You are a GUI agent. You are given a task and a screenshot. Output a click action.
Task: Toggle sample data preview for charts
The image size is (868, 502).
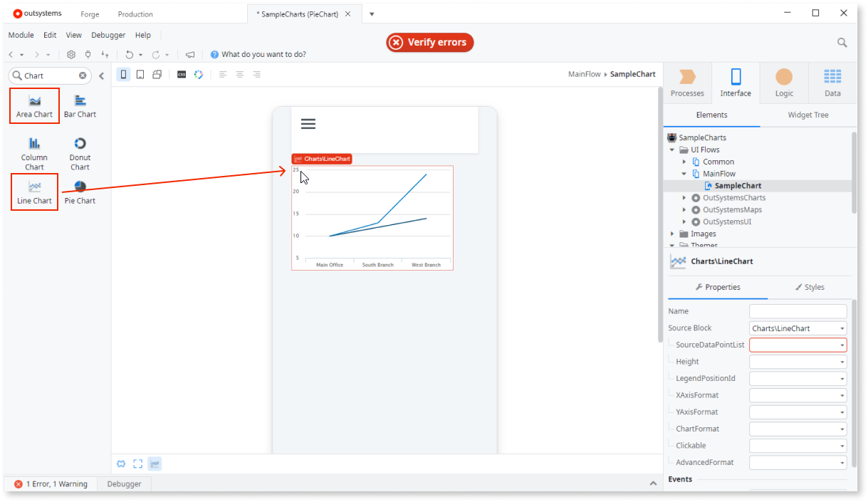coord(155,464)
